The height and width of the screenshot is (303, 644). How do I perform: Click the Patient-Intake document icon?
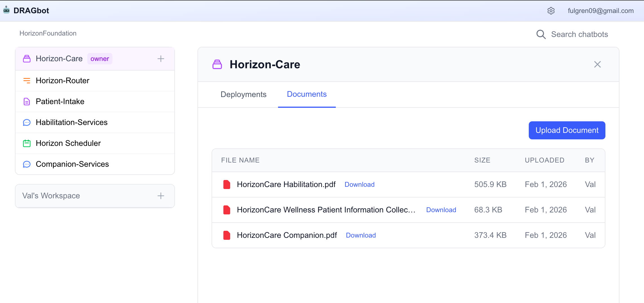(26, 101)
